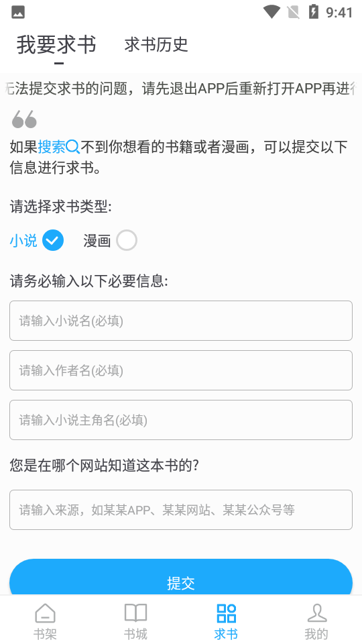Tap the image notification icon in status bar
The image size is (362, 644).
18,12
